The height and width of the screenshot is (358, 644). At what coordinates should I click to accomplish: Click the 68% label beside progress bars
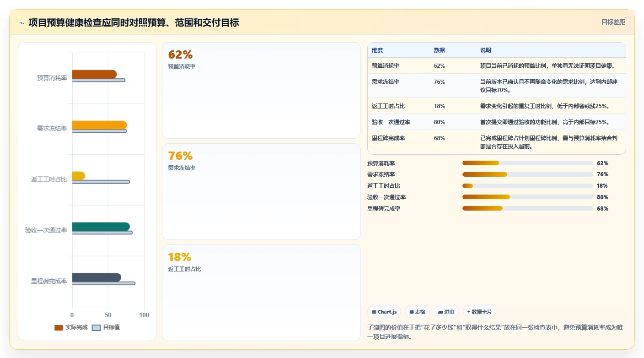(x=602, y=208)
